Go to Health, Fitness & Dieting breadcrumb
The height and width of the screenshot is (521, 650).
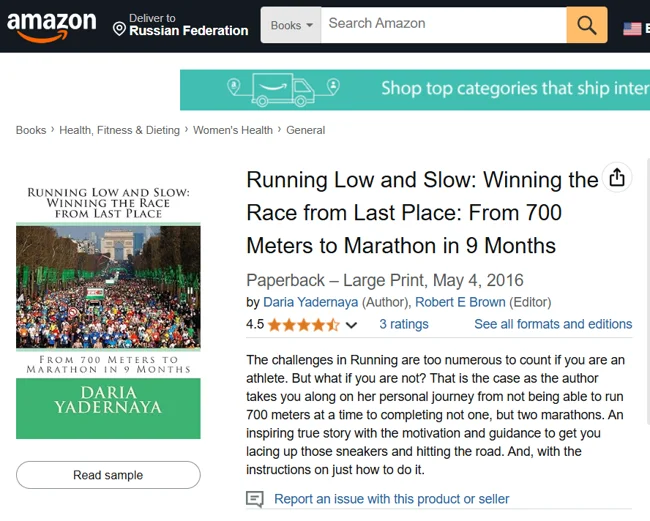tap(119, 130)
